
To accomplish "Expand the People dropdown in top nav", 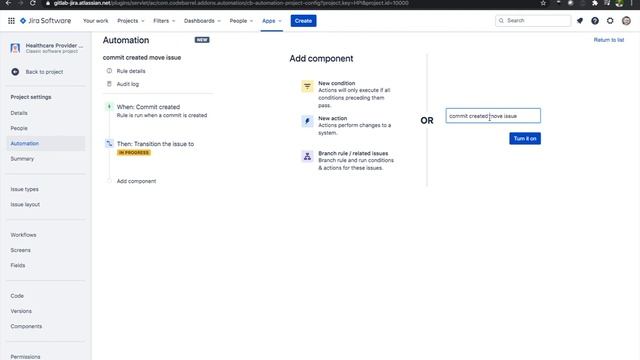I will click(x=241, y=21).
